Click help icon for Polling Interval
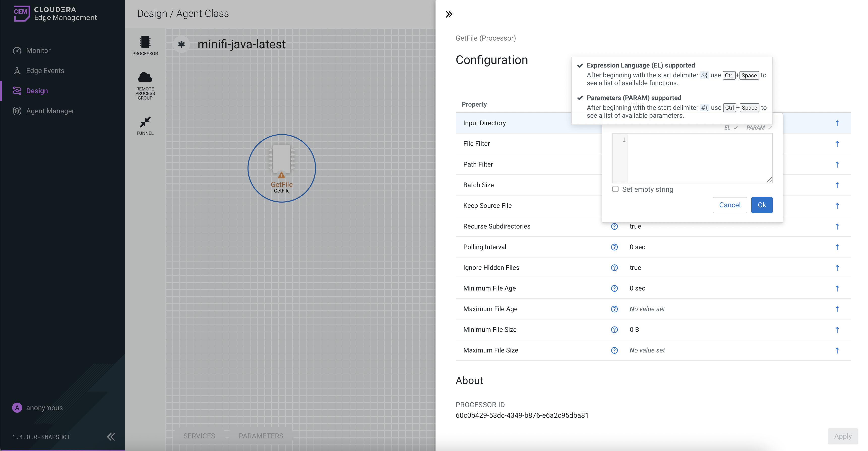Viewport: 868px width, 451px height. [x=614, y=247]
